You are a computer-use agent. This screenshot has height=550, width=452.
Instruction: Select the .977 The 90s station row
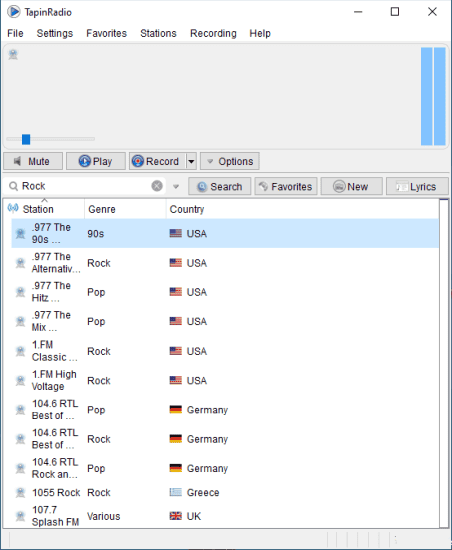coord(225,233)
